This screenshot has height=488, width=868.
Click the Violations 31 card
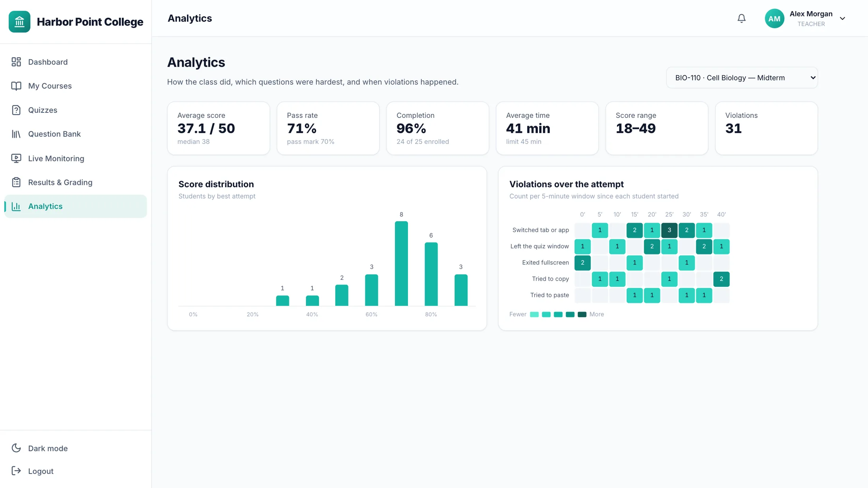pyautogui.click(x=766, y=128)
